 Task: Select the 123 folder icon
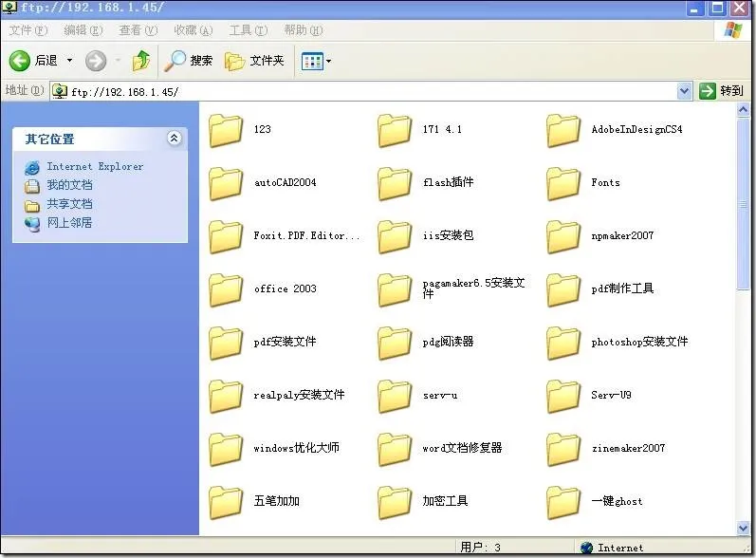pos(225,130)
